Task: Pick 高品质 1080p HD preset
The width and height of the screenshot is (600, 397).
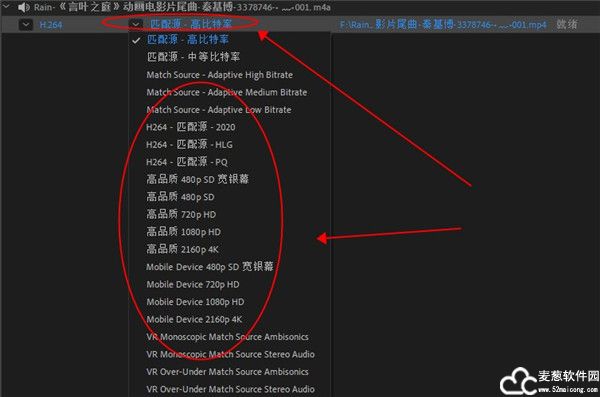Action: coord(184,232)
